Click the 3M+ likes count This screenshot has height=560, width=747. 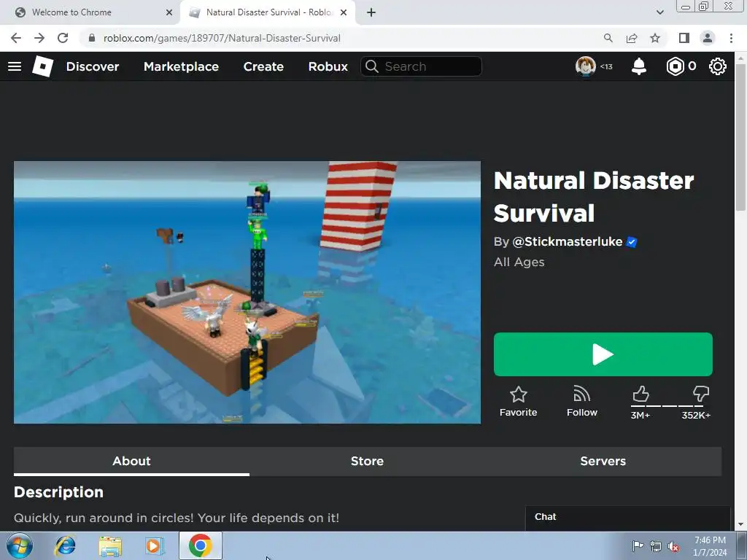click(640, 415)
